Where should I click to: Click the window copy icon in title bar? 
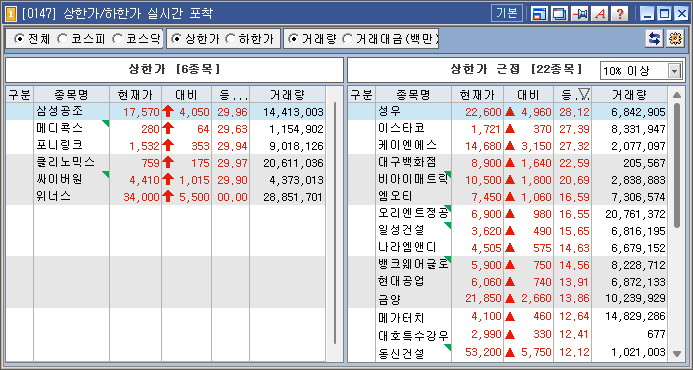pos(559,14)
